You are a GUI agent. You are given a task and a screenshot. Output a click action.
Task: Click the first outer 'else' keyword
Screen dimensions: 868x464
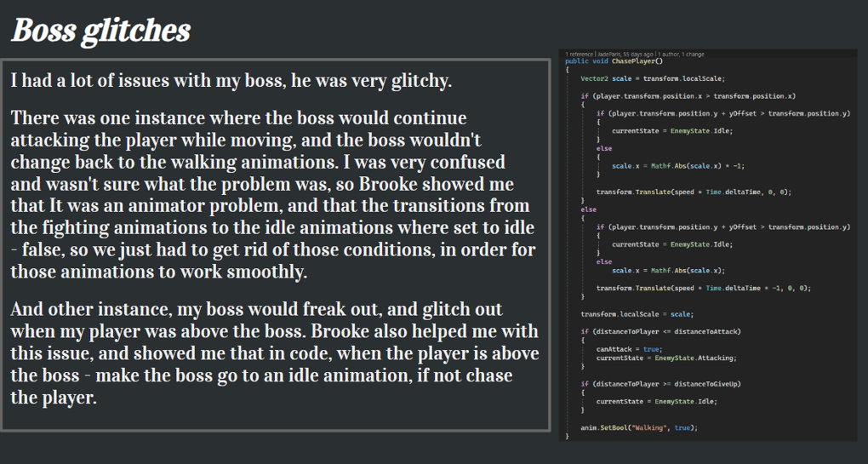[588, 209]
